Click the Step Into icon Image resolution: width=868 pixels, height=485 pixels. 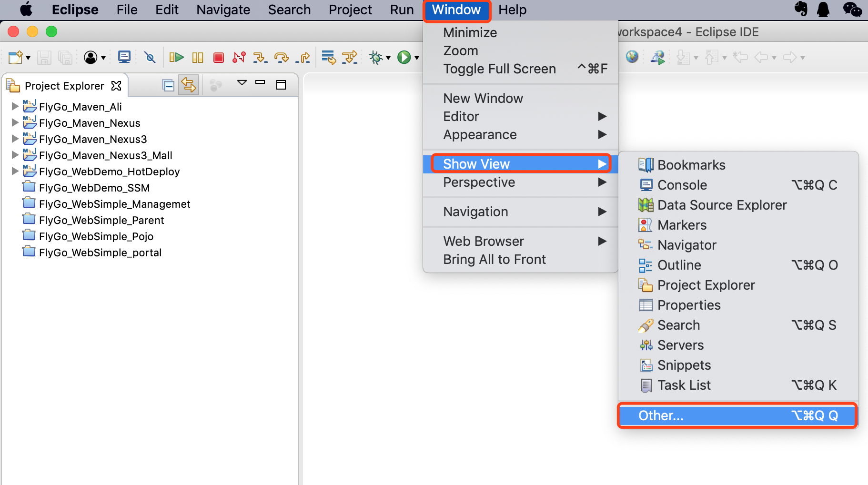click(x=260, y=58)
